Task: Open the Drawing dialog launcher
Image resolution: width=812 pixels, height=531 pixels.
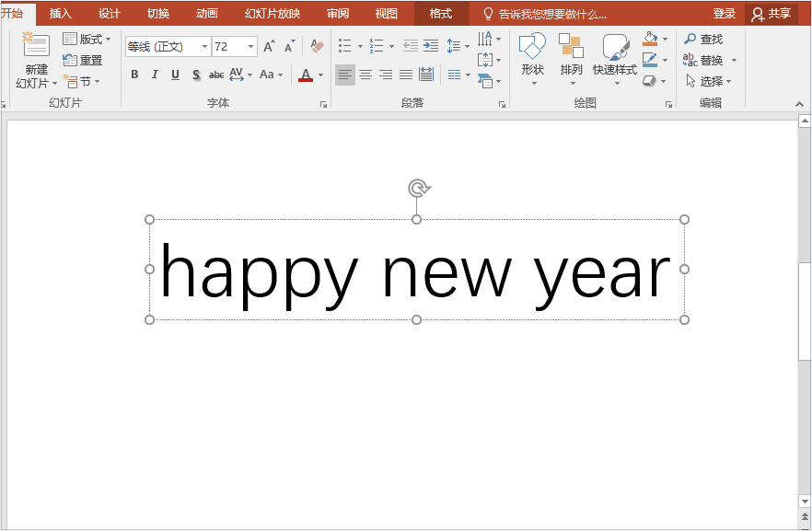Action: tap(668, 105)
